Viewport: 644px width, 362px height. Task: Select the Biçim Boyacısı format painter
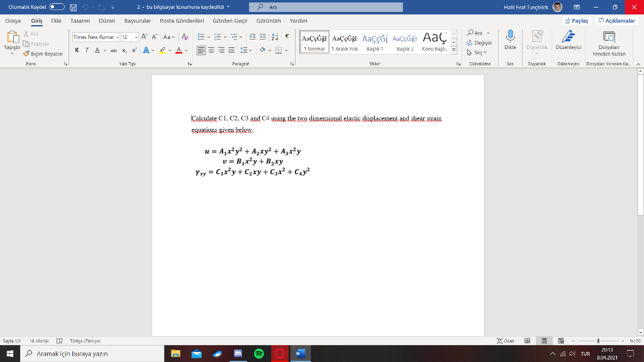(x=43, y=54)
